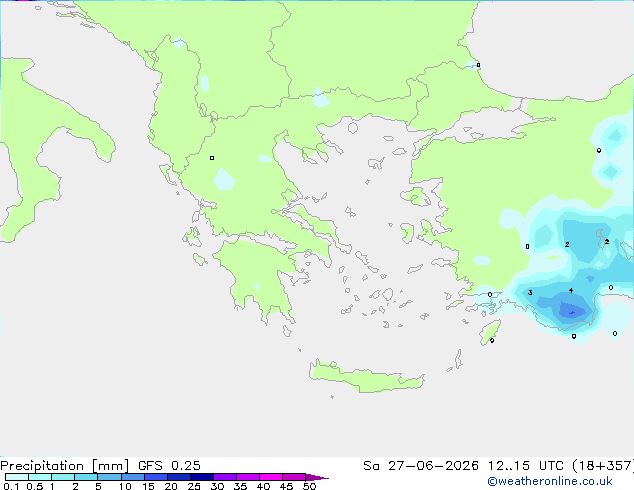The width and height of the screenshot is (634, 490).
Task: Pick the 15–20 mm legend color swatch
Action: pos(155,477)
